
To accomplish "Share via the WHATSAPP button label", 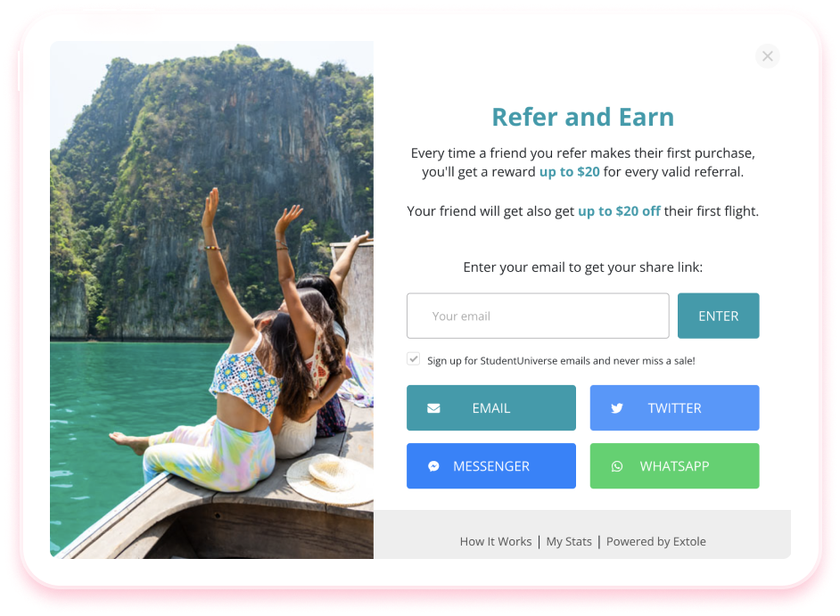I will (x=674, y=466).
